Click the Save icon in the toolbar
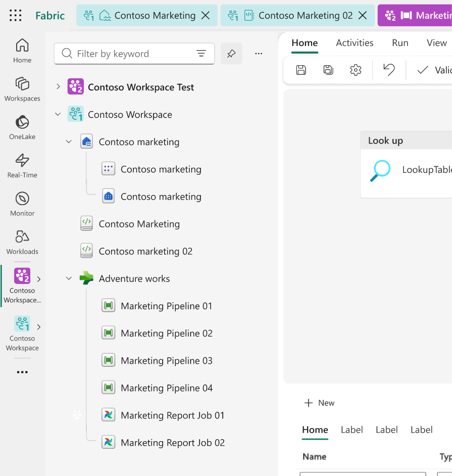The height and width of the screenshot is (476, 452). click(x=301, y=70)
